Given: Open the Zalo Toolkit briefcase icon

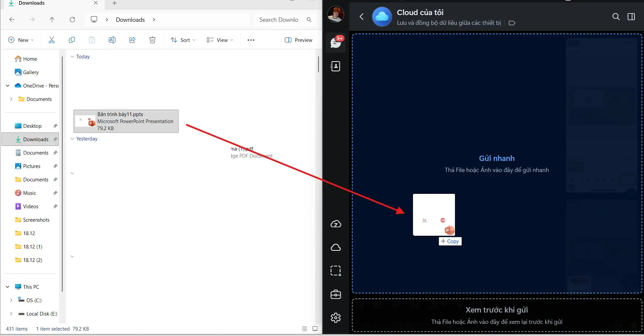Looking at the screenshot, I should (x=336, y=294).
